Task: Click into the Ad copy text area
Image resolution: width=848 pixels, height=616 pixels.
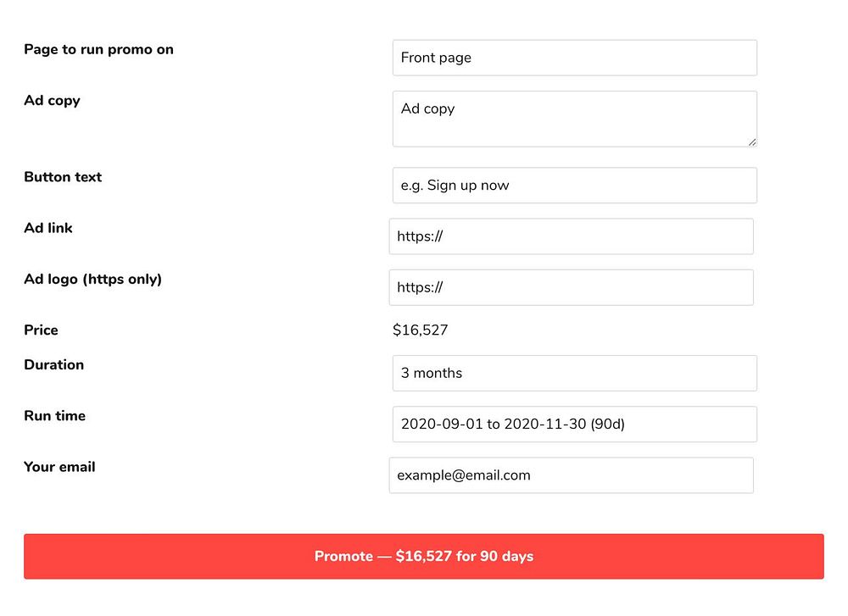Action: click(574, 119)
